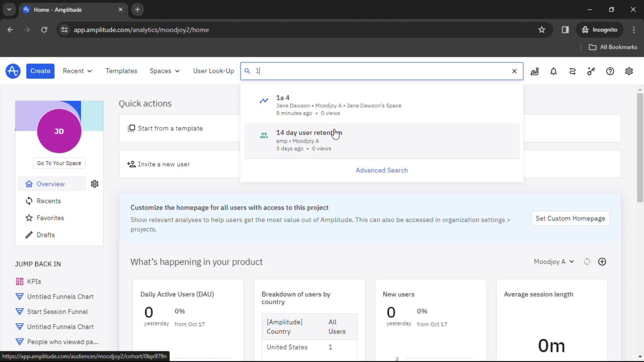The width and height of the screenshot is (644, 362).
Task: Click the activity/changelog icon
Action: point(572,71)
